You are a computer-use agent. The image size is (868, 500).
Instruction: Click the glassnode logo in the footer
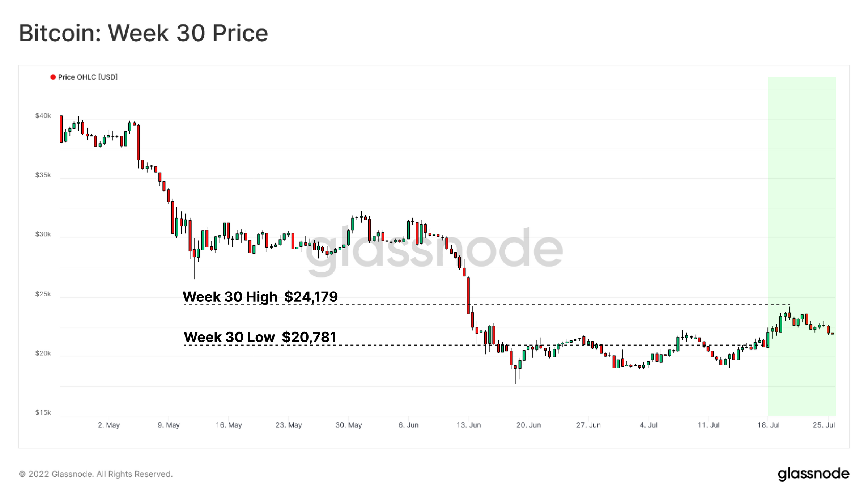[x=813, y=474]
